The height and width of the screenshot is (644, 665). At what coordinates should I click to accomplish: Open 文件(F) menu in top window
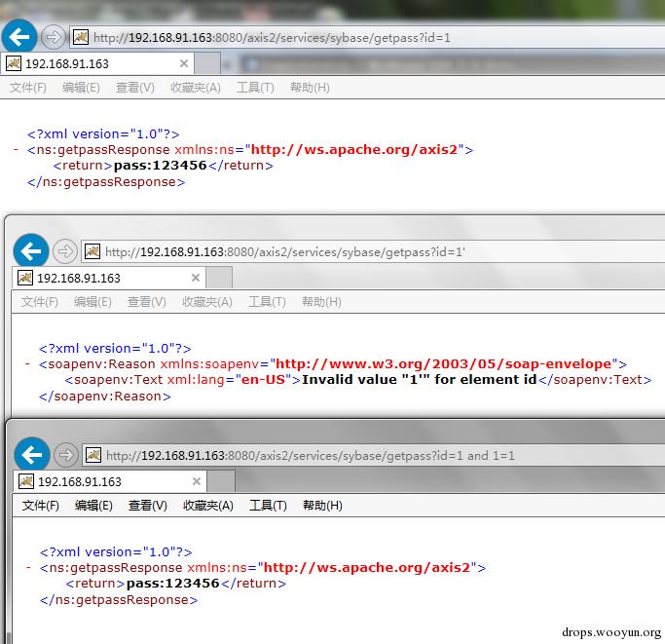(27, 88)
